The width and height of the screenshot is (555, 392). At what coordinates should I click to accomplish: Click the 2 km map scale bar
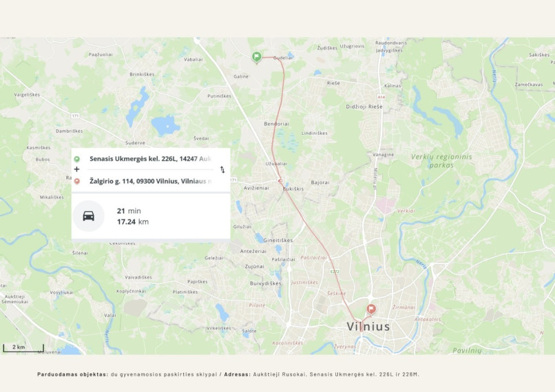pos(23,348)
